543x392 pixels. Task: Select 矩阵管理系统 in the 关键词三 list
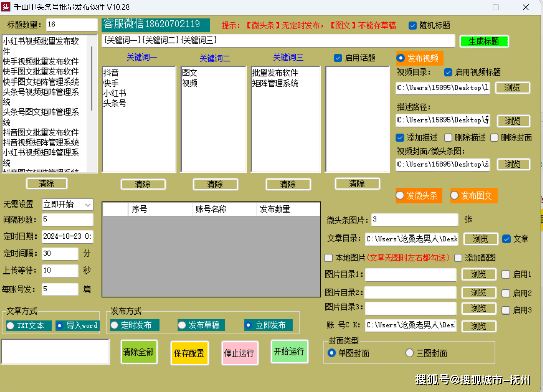point(275,83)
